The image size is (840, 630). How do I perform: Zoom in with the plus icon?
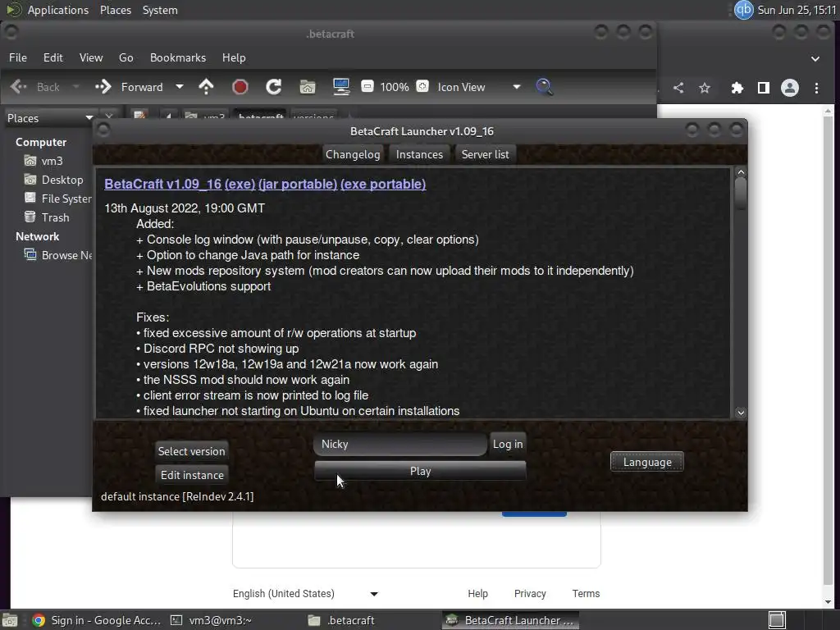422,86
